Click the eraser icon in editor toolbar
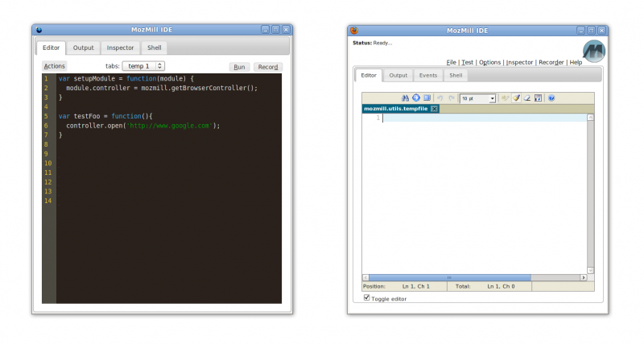The width and height of the screenshot is (644, 345). point(527,98)
